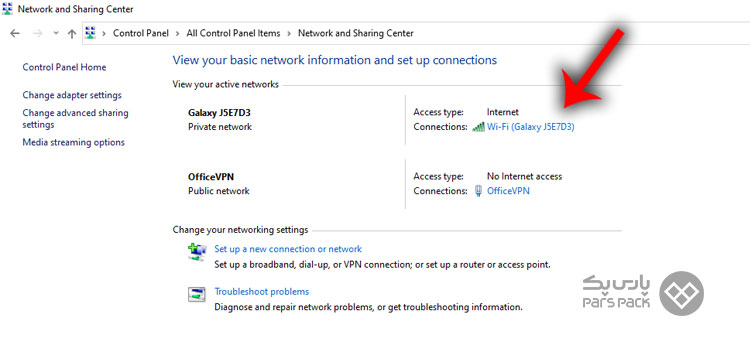
Task: Go back using the back arrow
Action: tap(15, 33)
